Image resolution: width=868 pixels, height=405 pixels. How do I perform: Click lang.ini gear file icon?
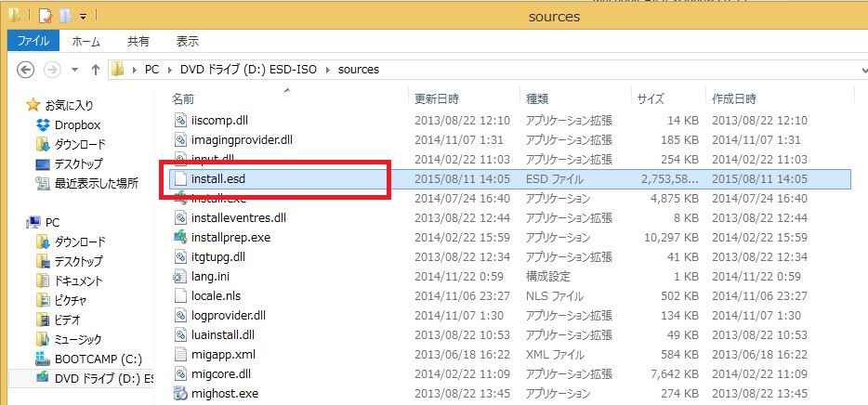click(x=180, y=276)
